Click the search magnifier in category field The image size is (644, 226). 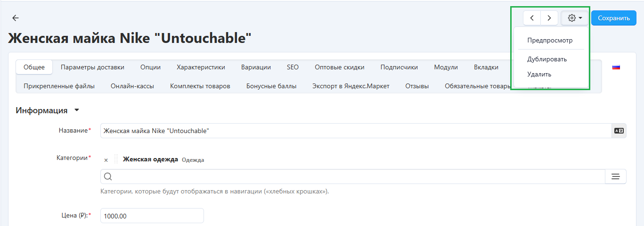click(108, 176)
